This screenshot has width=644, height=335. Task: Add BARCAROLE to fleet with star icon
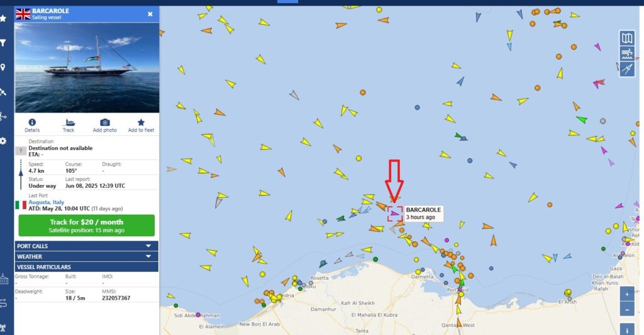click(141, 123)
